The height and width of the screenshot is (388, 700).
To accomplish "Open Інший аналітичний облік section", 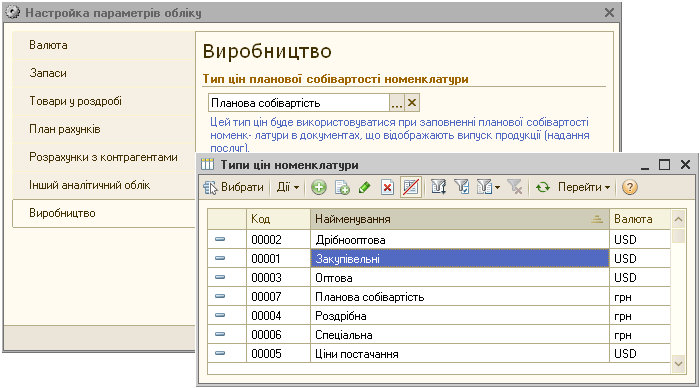I will [104, 185].
